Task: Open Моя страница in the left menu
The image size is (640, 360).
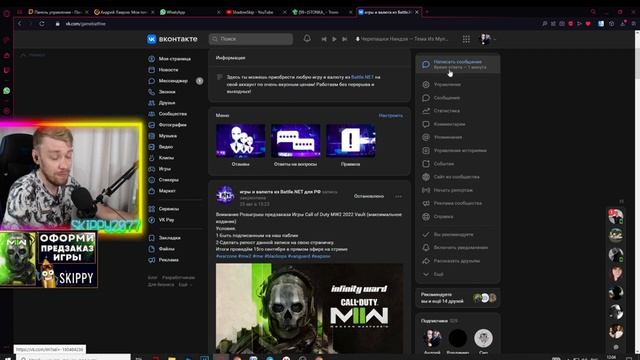Action: [x=175, y=59]
